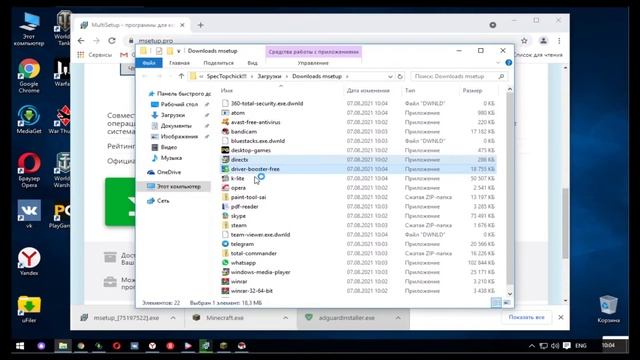Select the windows-media-player file icon
The image size is (640, 360).
point(225,272)
